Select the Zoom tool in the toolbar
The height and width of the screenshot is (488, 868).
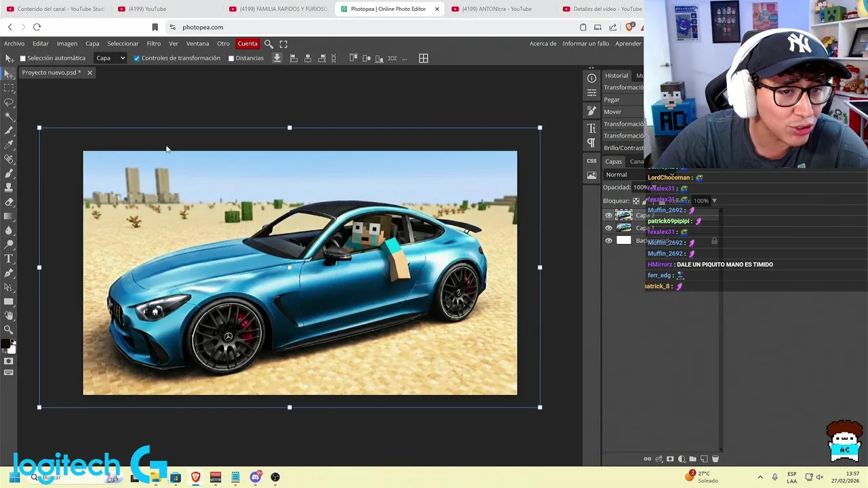click(9, 330)
